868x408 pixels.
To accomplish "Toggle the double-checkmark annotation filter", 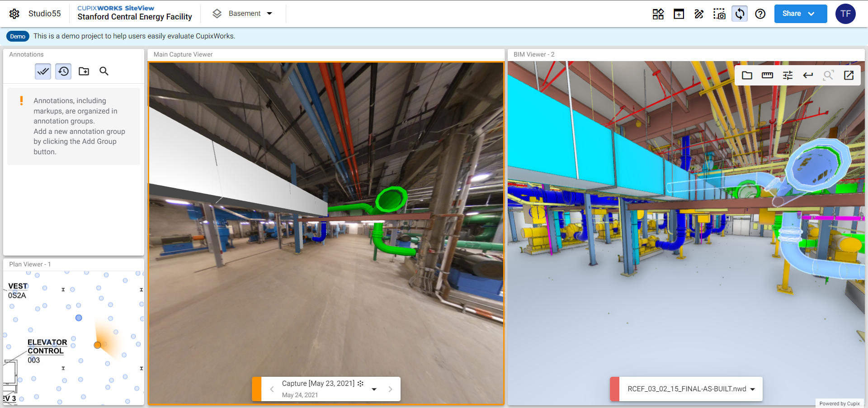I will coord(43,71).
